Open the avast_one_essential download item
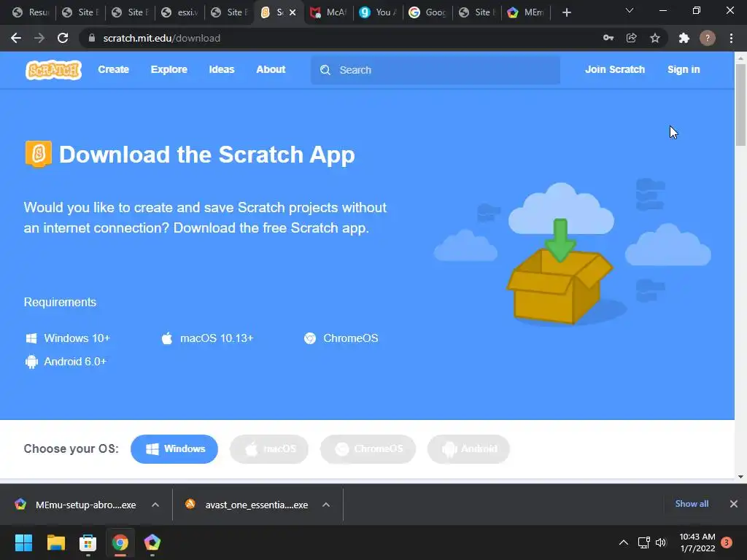This screenshot has width=747, height=560. pos(247,505)
